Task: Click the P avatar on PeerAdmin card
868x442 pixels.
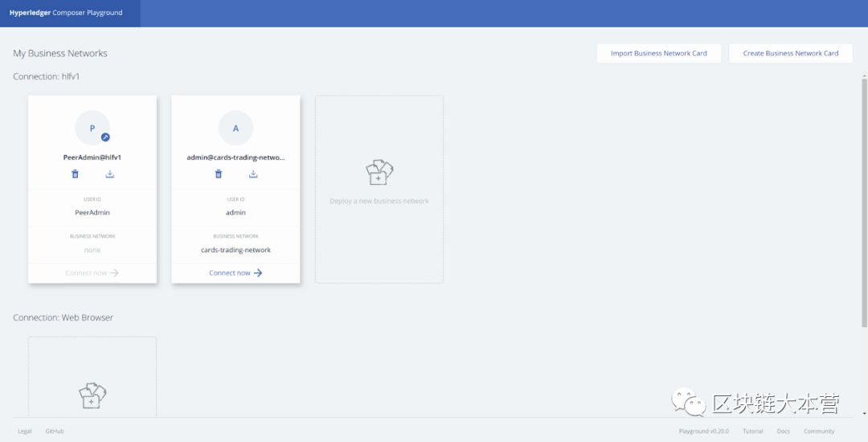Action: [92, 128]
